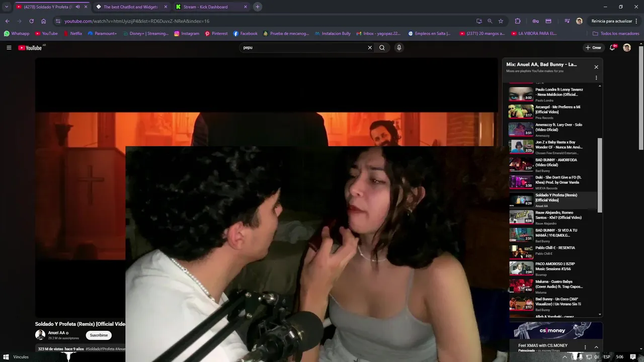Play Paulo Londra Nena Maldicion from playlist
This screenshot has height=362, width=644.
(553, 95)
